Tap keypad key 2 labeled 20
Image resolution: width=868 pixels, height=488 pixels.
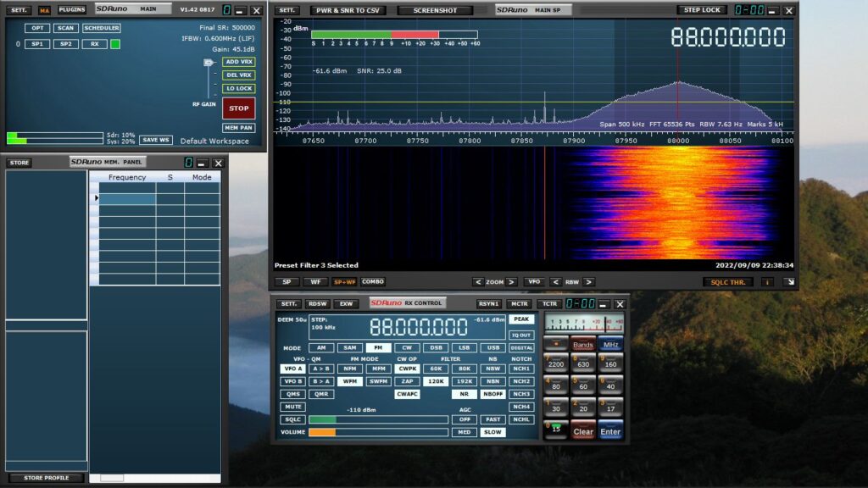click(x=583, y=408)
